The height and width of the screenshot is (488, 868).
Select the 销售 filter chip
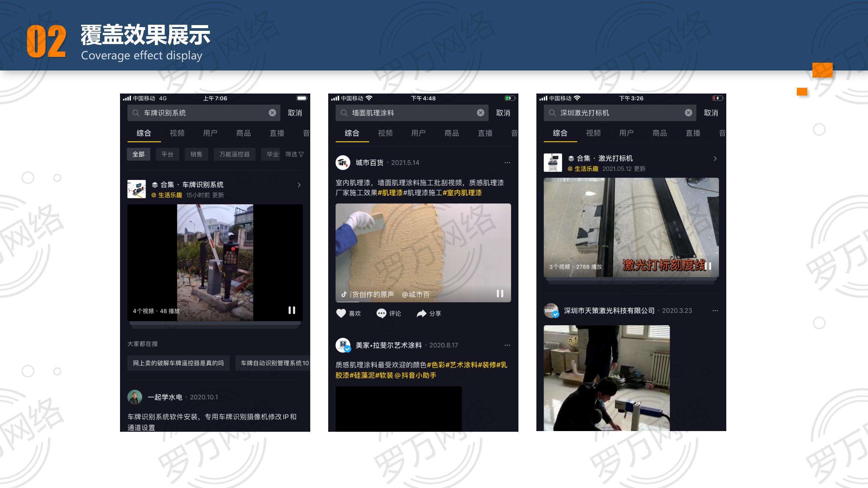point(196,154)
